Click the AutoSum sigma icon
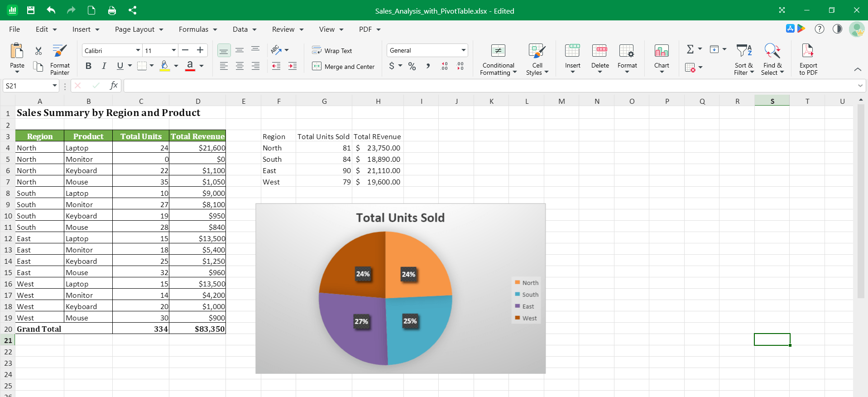This screenshot has width=868, height=397. point(690,49)
